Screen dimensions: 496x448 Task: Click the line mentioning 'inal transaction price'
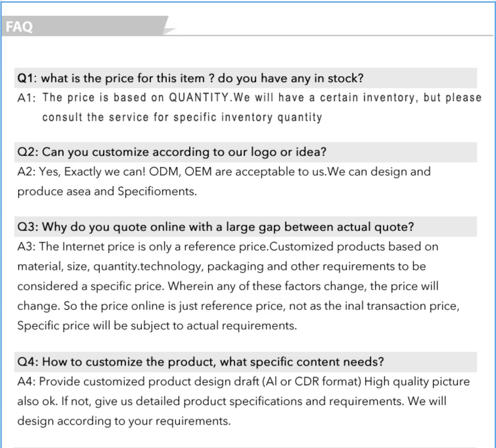tap(238, 306)
